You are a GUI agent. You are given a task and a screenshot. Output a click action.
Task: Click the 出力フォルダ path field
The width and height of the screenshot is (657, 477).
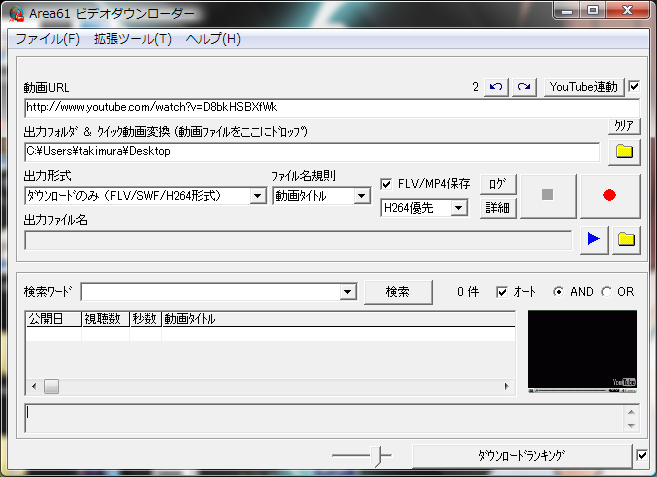(x=312, y=152)
